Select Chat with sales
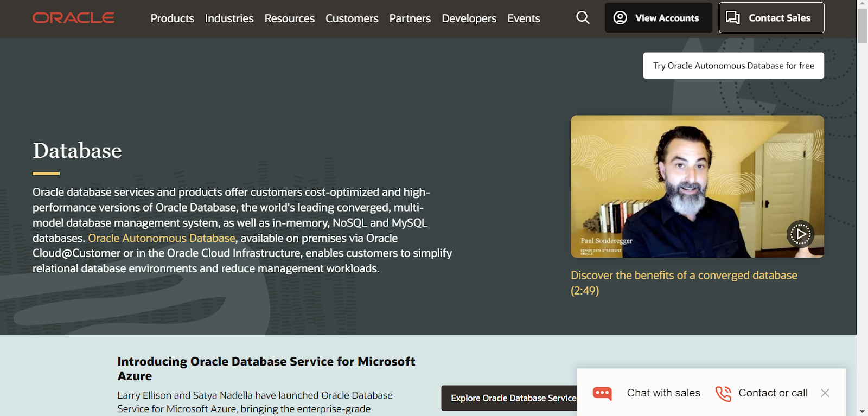 coord(663,393)
